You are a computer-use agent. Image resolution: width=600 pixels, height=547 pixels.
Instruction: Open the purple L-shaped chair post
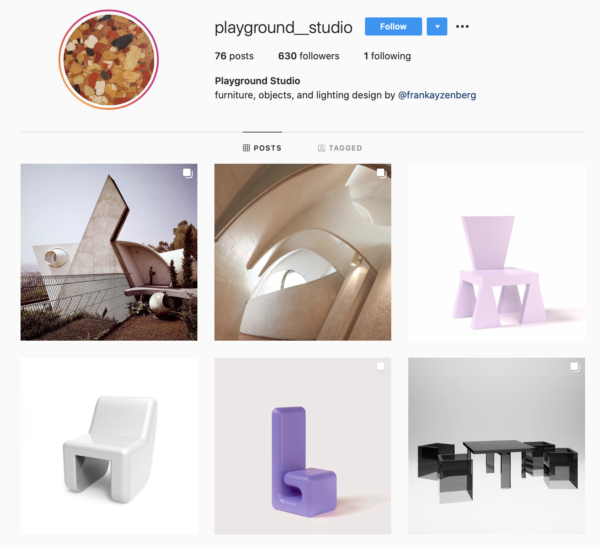(x=303, y=446)
